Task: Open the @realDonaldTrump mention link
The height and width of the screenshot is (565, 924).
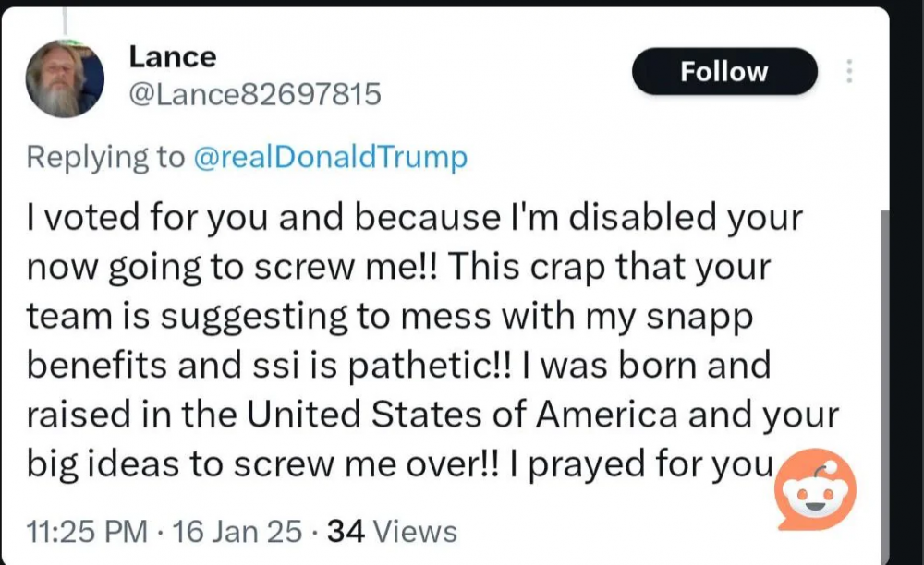Action: click(331, 157)
